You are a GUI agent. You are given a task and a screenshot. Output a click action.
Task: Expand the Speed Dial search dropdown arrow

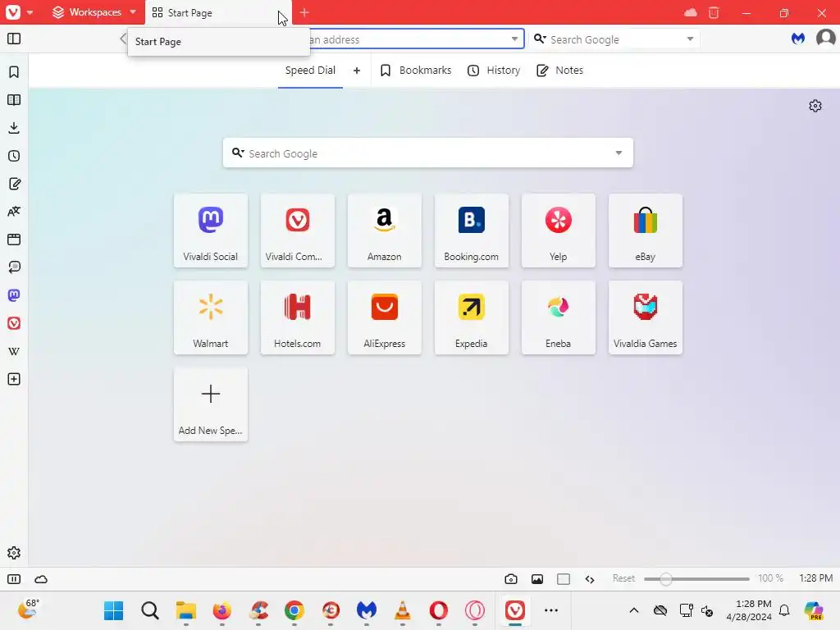(619, 153)
